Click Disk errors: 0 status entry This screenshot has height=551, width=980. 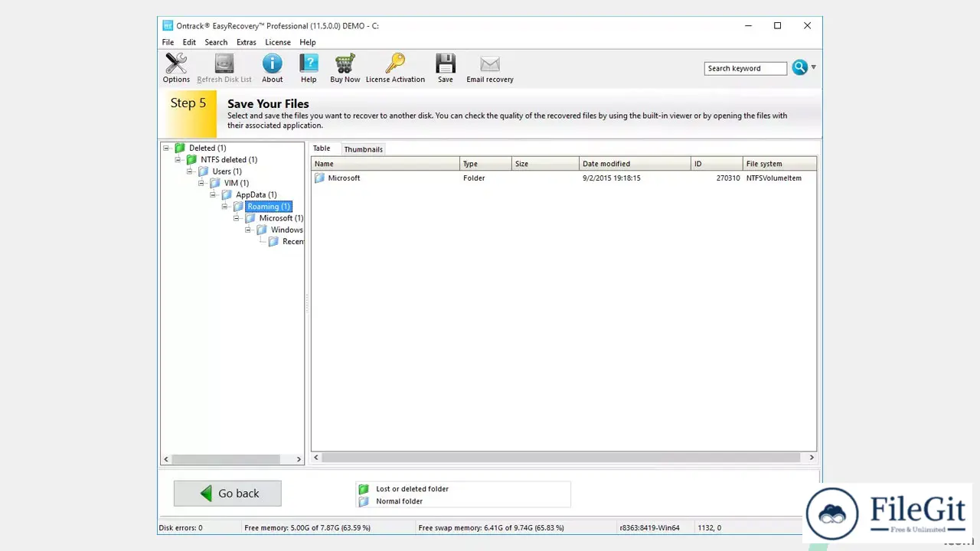181,528
